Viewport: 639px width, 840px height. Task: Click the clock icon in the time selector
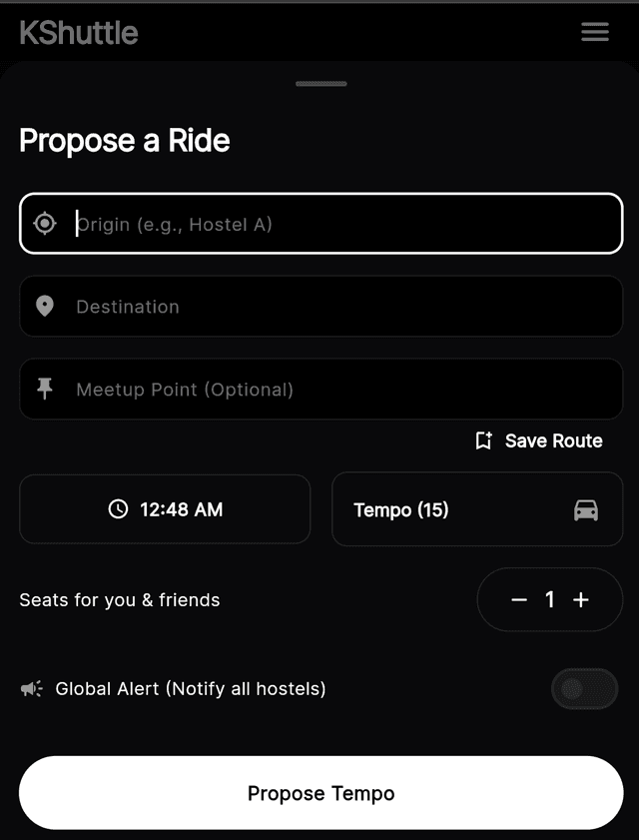[x=118, y=509]
